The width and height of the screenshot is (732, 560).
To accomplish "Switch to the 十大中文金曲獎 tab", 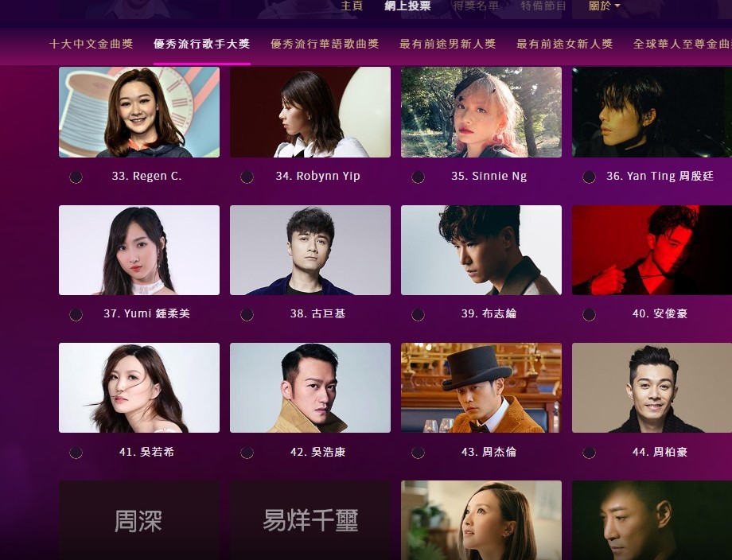I will 91,44.
